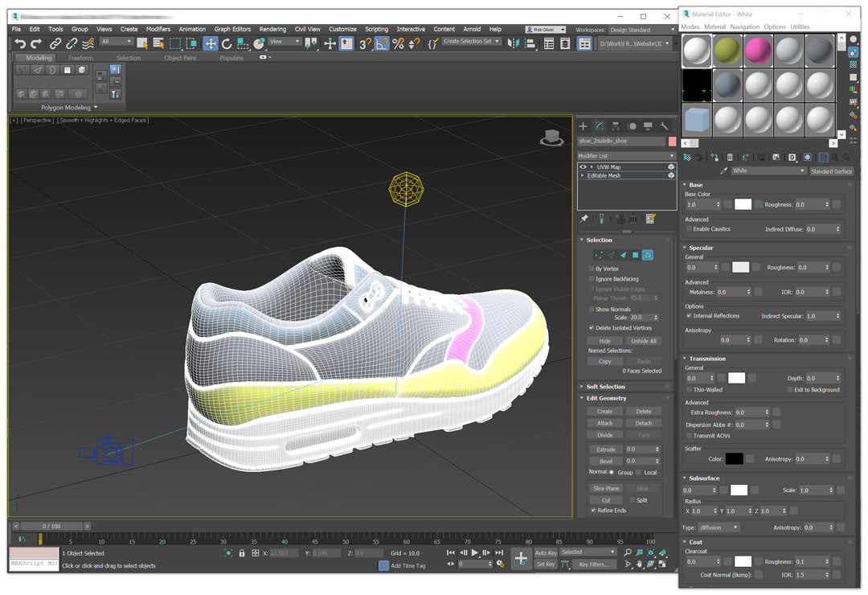Screen dimensions: 868x595
Task: Click the Redo arrow in main toolbar
Action: point(36,43)
